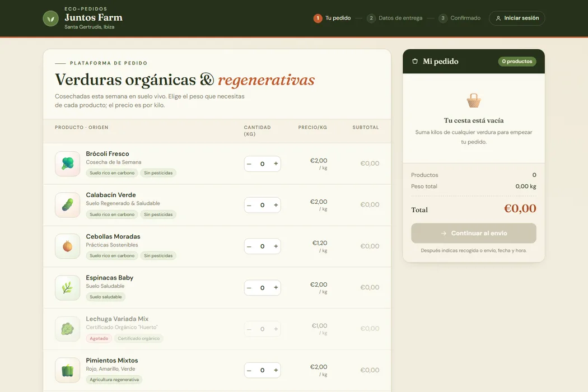Focus the Calabacín Verde quantity field
588x392 pixels.
(x=263, y=205)
